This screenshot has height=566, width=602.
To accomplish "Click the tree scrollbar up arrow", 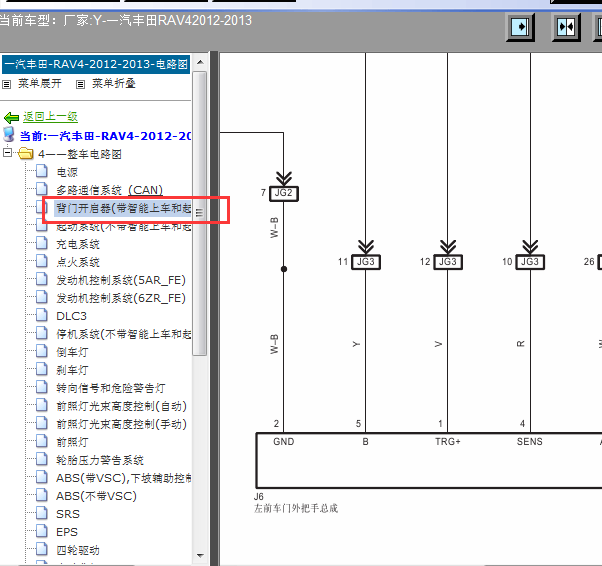I will pos(200,62).
